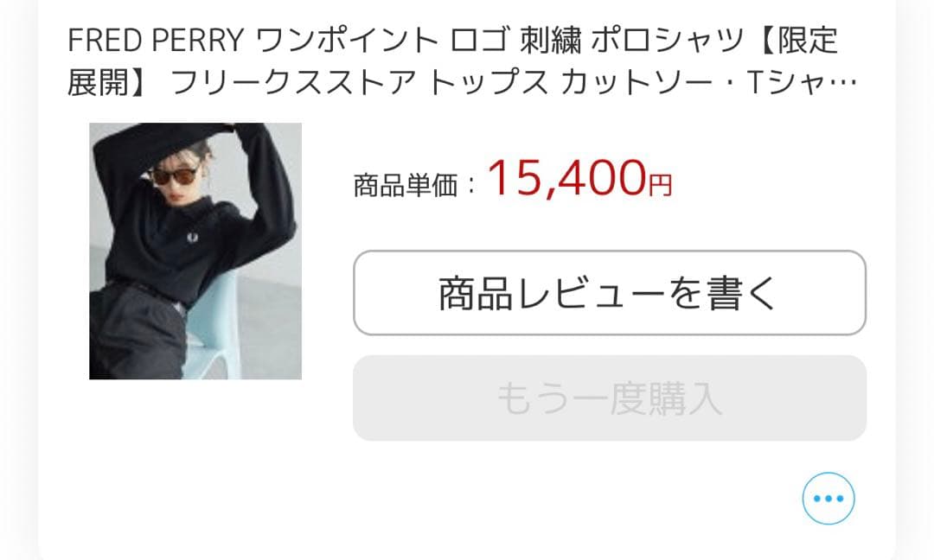Screen dimensions: 934x560
Task: Click the 円 currency symbol after the price
Action: 660,185
